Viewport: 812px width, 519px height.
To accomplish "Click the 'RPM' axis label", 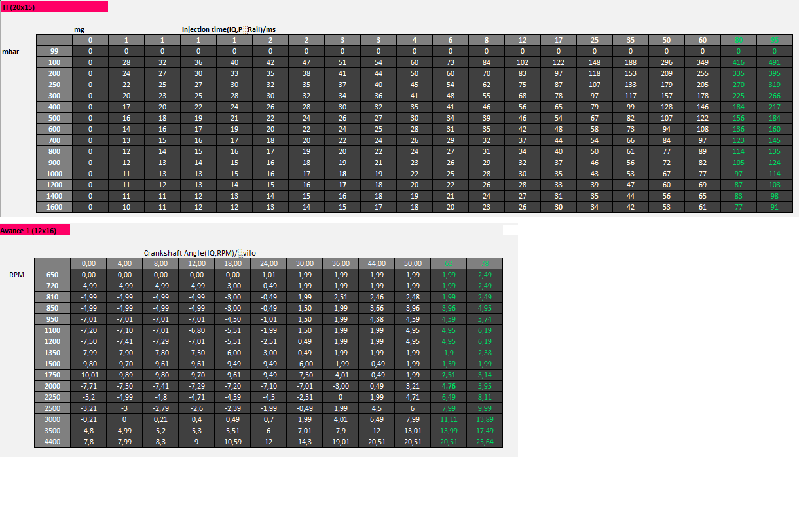I will pyautogui.click(x=17, y=275).
